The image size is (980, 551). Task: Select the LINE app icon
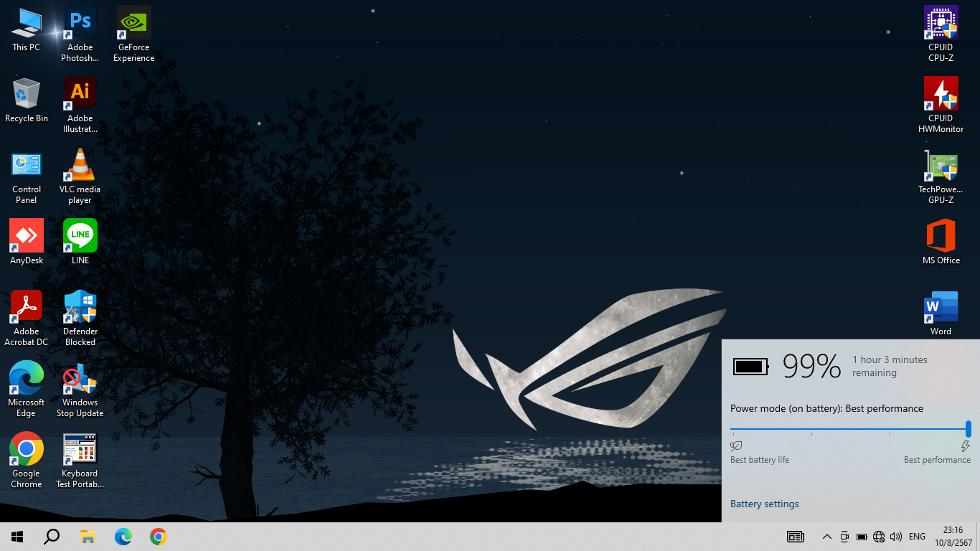tap(80, 242)
